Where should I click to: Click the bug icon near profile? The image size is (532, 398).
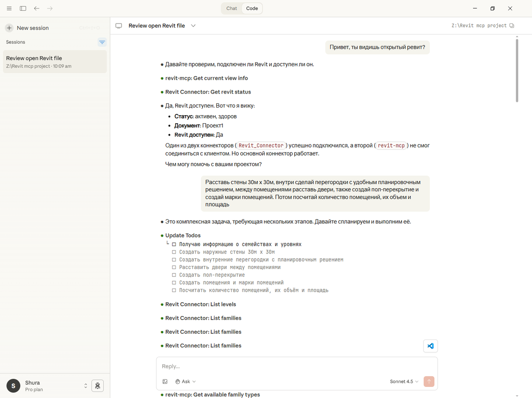pyautogui.click(x=98, y=386)
